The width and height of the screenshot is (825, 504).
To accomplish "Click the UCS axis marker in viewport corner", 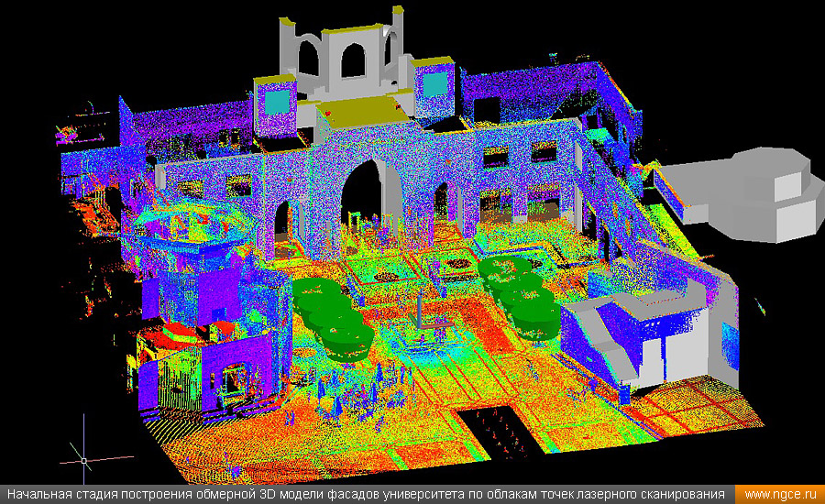I will [84, 459].
